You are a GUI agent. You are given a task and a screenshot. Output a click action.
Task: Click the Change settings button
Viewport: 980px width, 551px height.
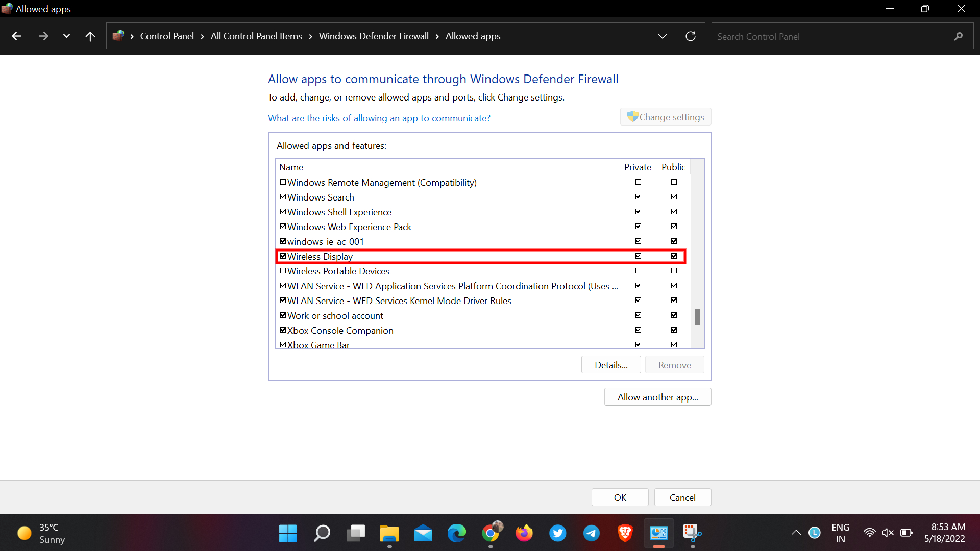pos(666,117)
